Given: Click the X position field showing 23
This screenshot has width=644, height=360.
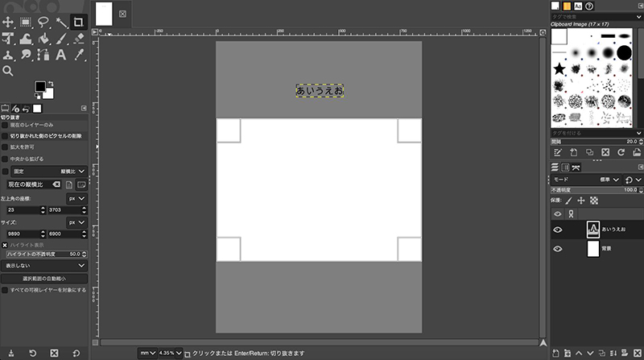Looking at the screenshot, I should pyautogui.click(x=23, y=210).
